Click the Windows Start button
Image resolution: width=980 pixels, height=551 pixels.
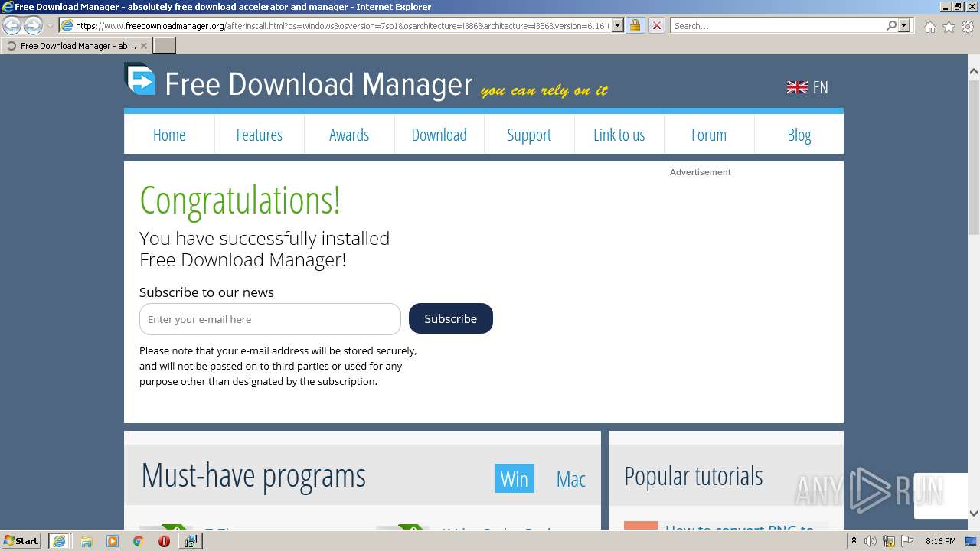click(21, 540)
